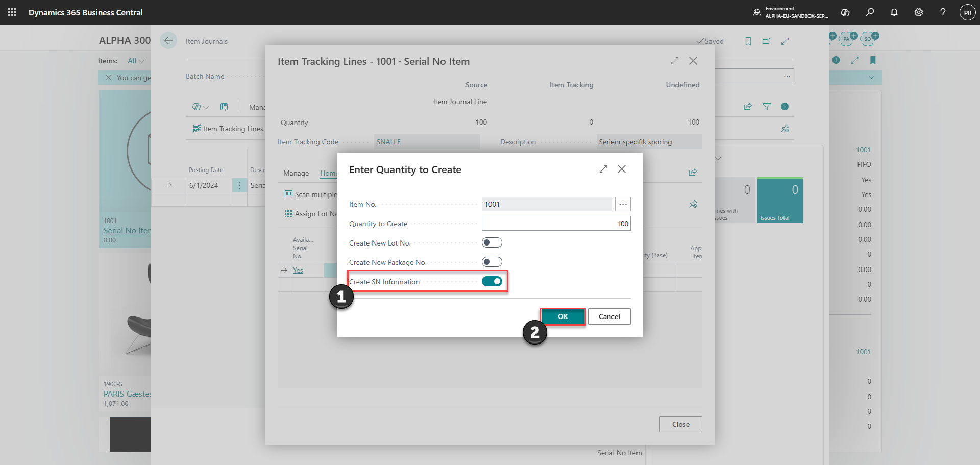The height and width of the screenshot is (465, 980).
Task: Open the search magnifier in top bar
Action: click(870, 12)
